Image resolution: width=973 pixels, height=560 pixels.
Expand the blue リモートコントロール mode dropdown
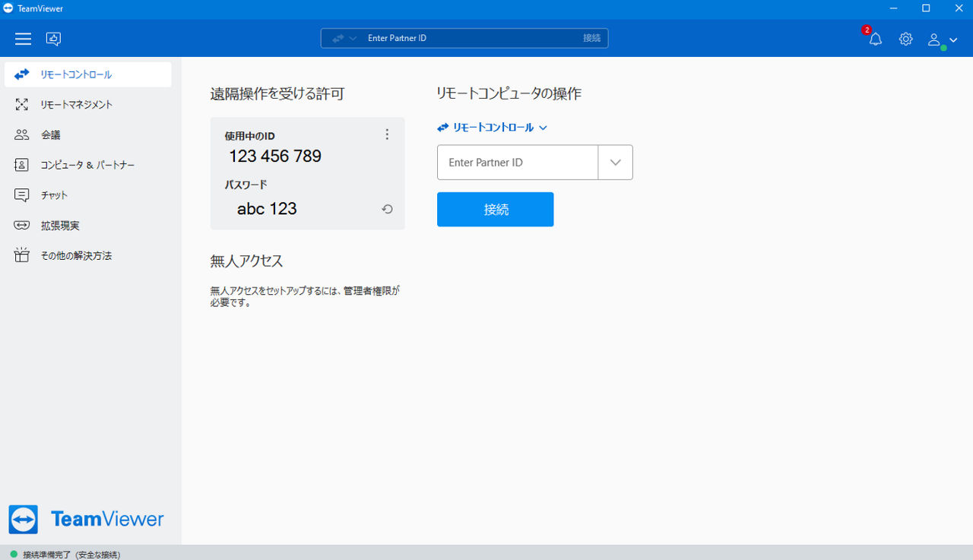(493, 128)
